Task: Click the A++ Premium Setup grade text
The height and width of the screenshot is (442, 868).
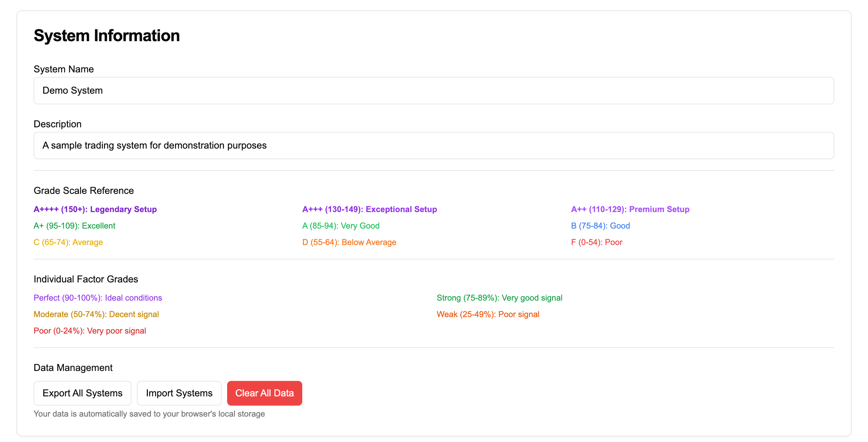Action: tap(630, 209)
